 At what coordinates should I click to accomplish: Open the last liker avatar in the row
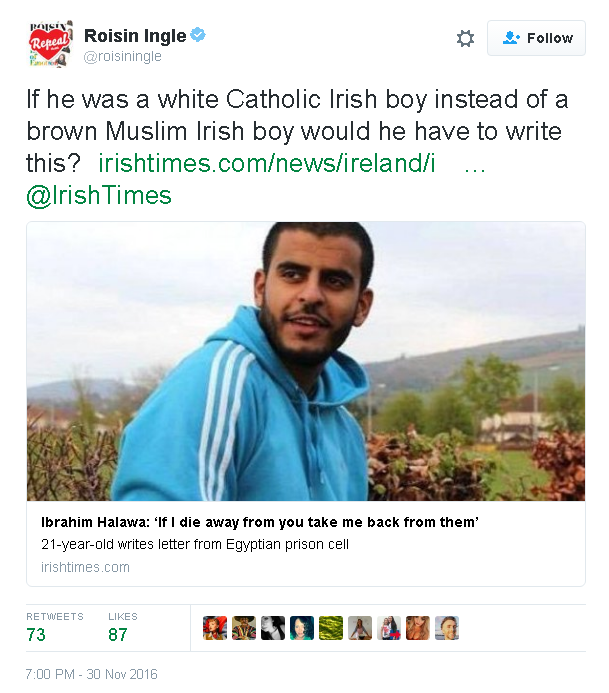coord(447,628)
